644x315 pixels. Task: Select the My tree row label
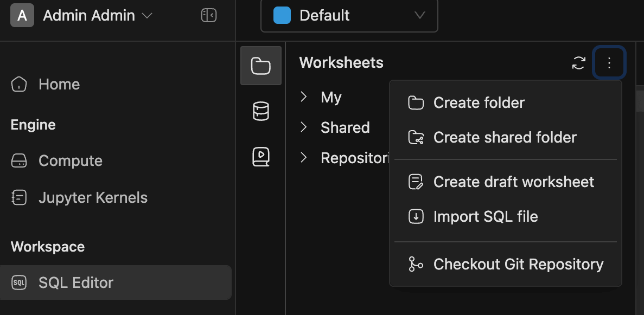coord(331,98)
